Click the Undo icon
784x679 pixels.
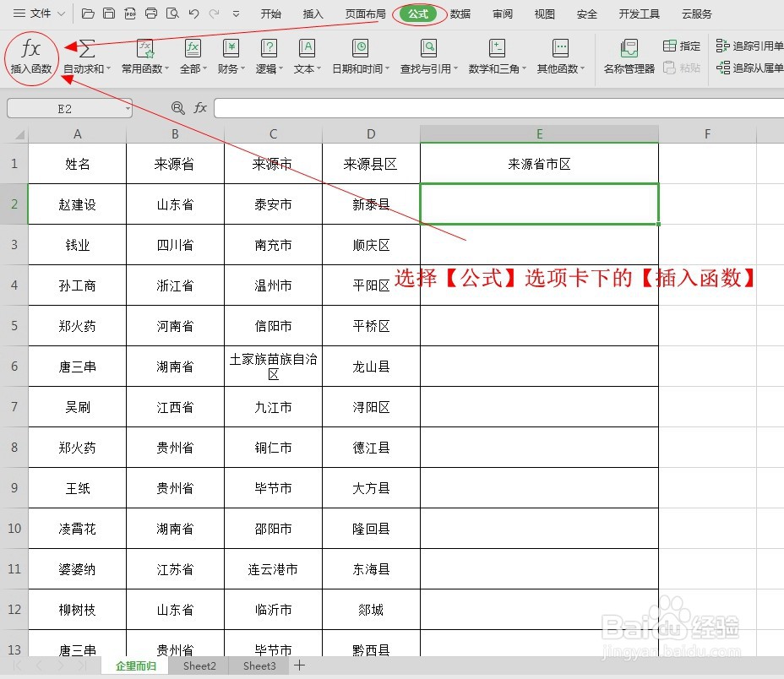[193, 13]
